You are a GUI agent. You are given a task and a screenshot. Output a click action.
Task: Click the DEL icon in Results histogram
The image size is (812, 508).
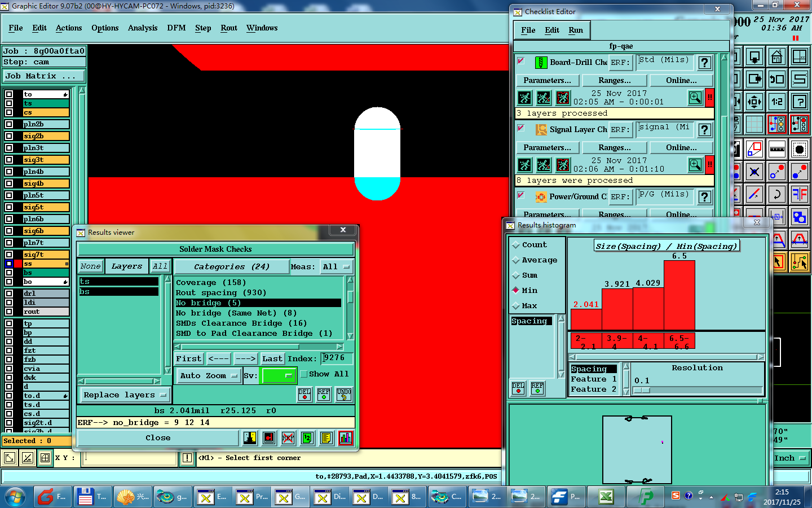point(518,388)
